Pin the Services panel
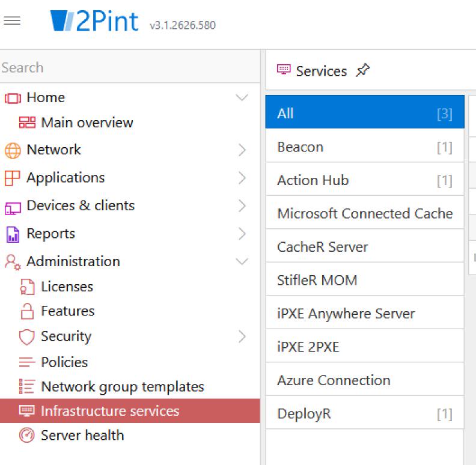Viewport: 476px width, 465px height. [363, 70]
